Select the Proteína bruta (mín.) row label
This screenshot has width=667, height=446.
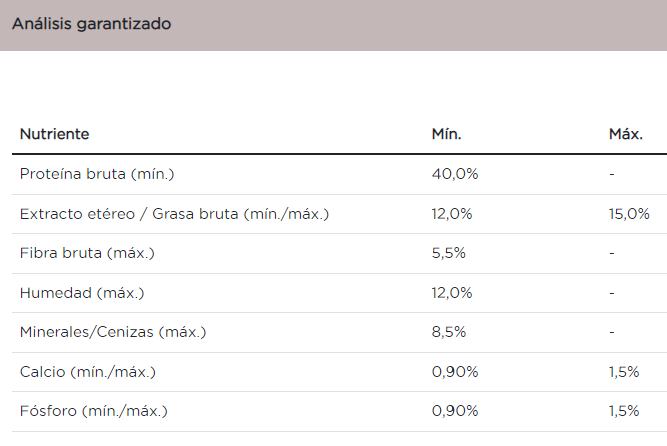[x=97, y=174]
